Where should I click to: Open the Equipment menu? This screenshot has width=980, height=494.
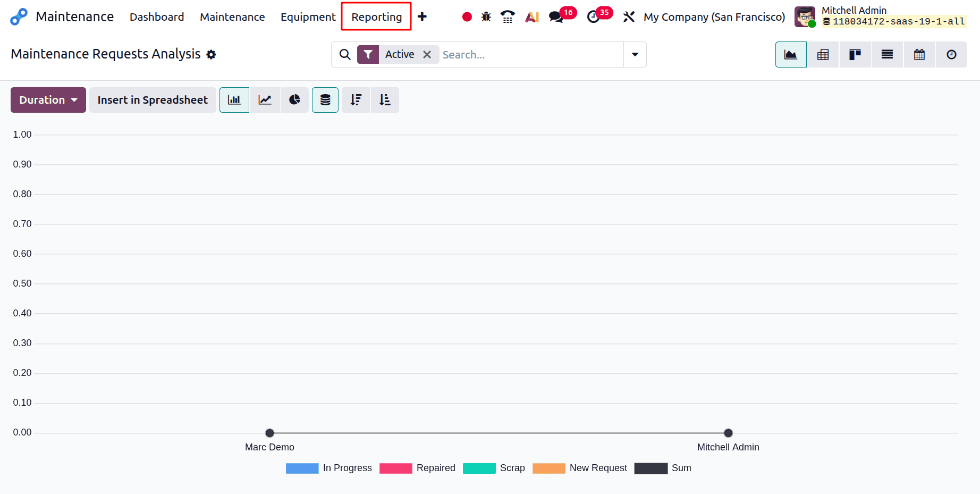point(308,17)
